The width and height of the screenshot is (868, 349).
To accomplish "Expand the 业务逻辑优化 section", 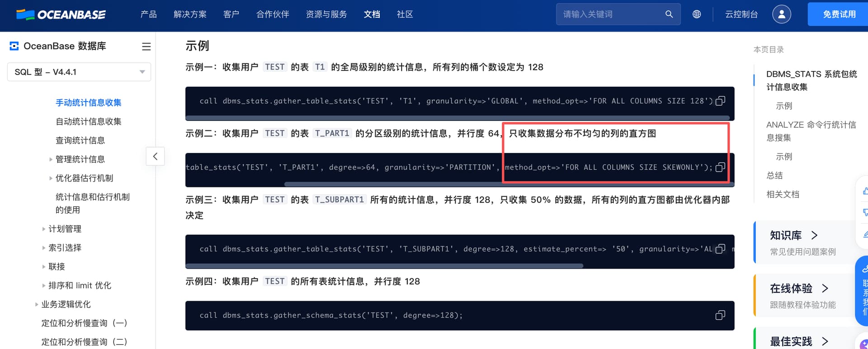I will [x=37, y=304].
